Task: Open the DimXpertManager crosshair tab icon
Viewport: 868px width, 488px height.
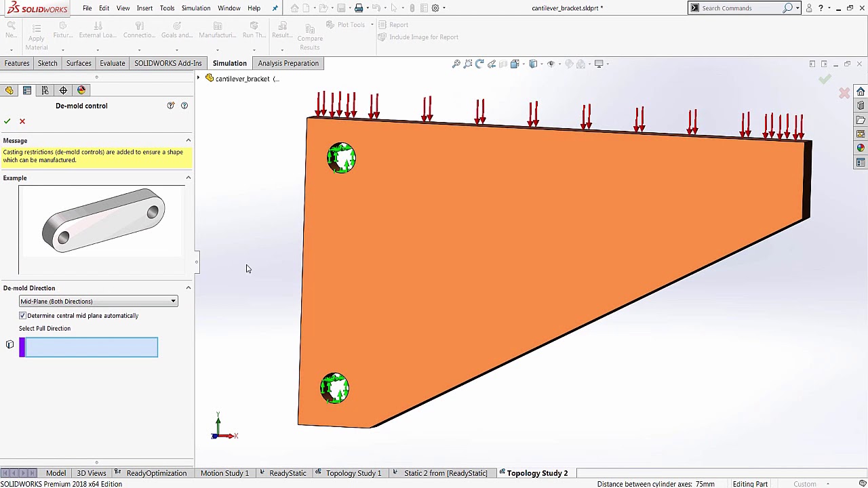Action: pos(63,90)
